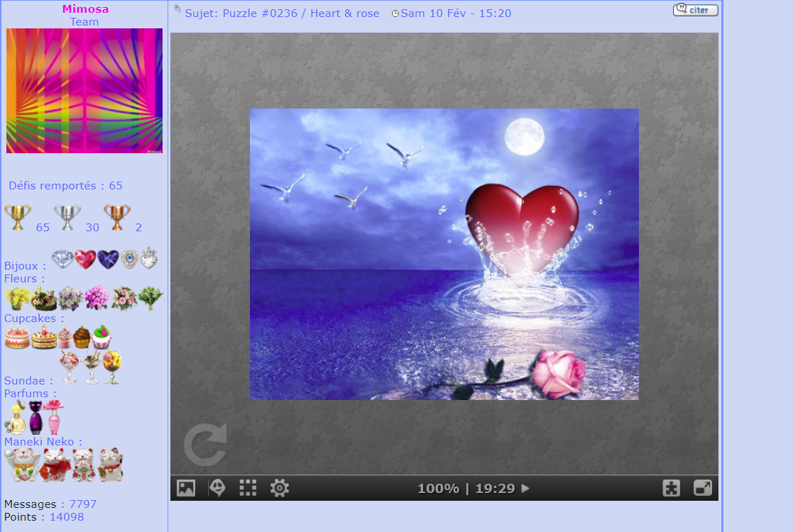Toggle the ghost image icon
793x532 pixels.
[217, 488]
